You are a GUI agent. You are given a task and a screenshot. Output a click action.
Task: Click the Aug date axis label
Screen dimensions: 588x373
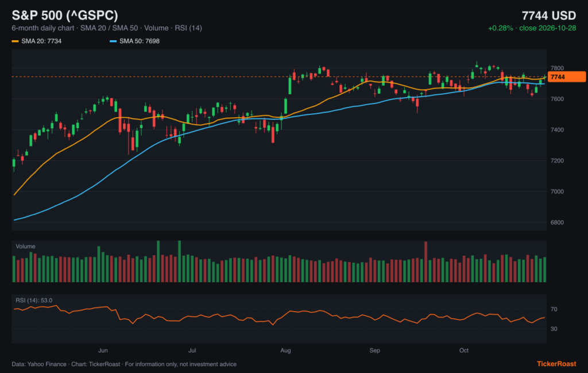(x=285, y=350)
